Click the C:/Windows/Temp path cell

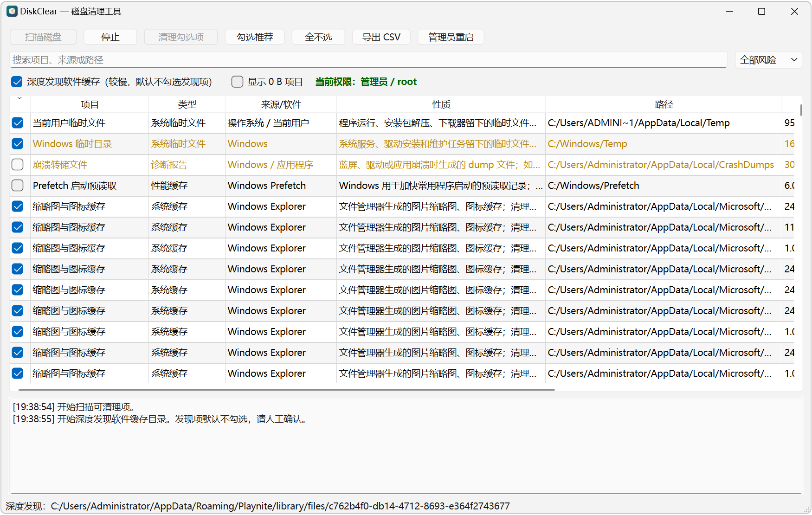pyautogui.click(x=664, y=144)
